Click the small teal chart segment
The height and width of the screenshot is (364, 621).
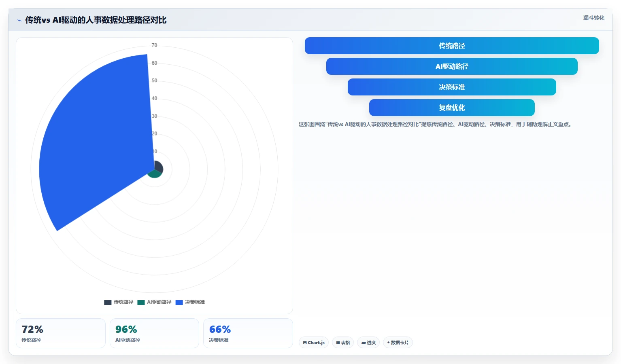tap(155, 174)
